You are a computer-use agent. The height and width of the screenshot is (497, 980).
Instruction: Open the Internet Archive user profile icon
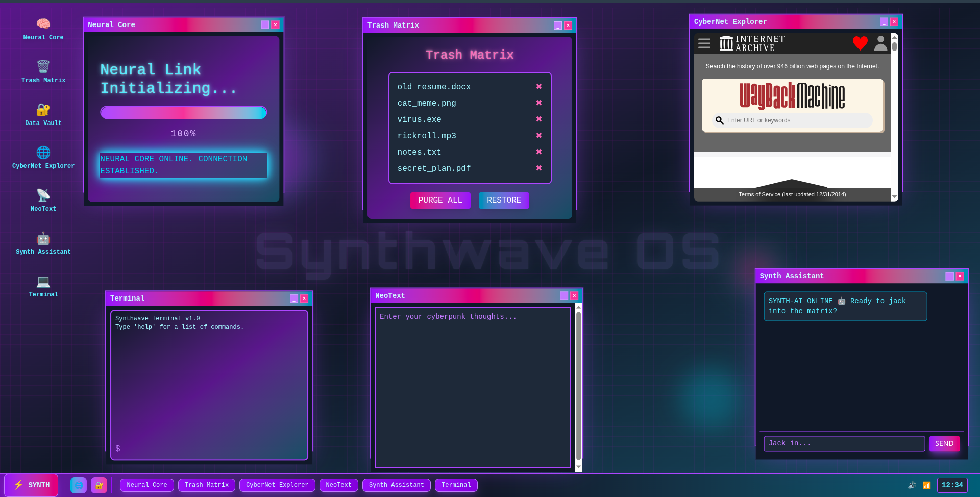pyautogui.click(x=880, y=43)
